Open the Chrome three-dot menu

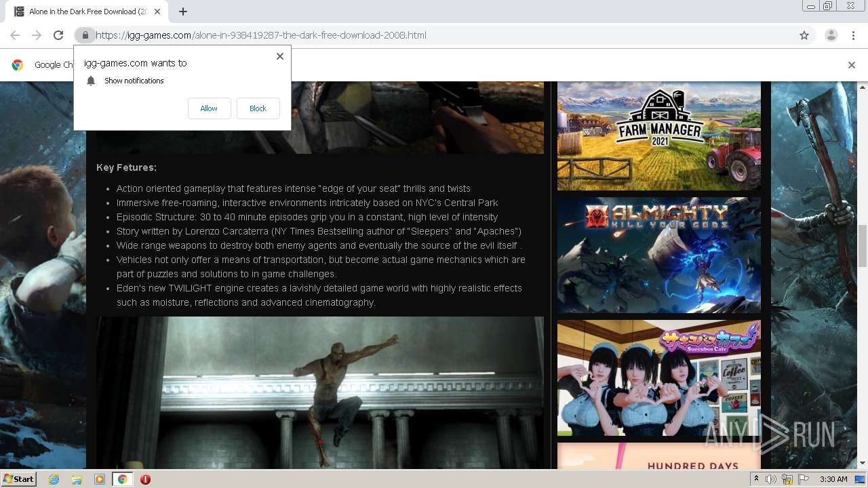(853, 35)
